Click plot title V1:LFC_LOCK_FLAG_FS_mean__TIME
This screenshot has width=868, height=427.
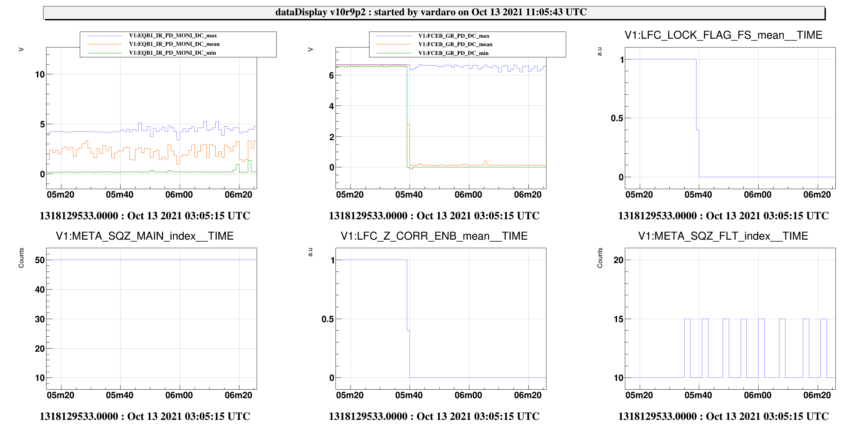(x=723, y=35)
